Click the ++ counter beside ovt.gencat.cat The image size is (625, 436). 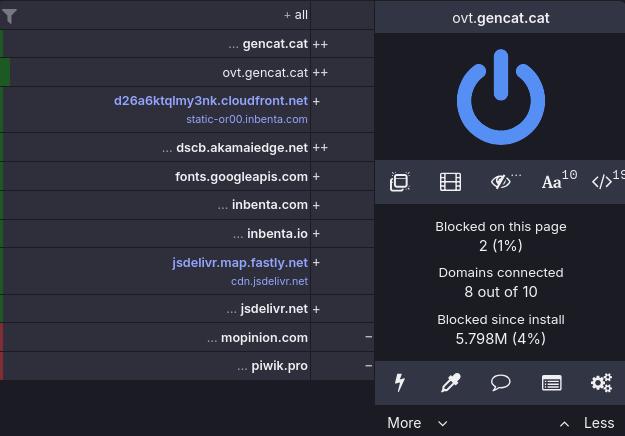point(320,73)
